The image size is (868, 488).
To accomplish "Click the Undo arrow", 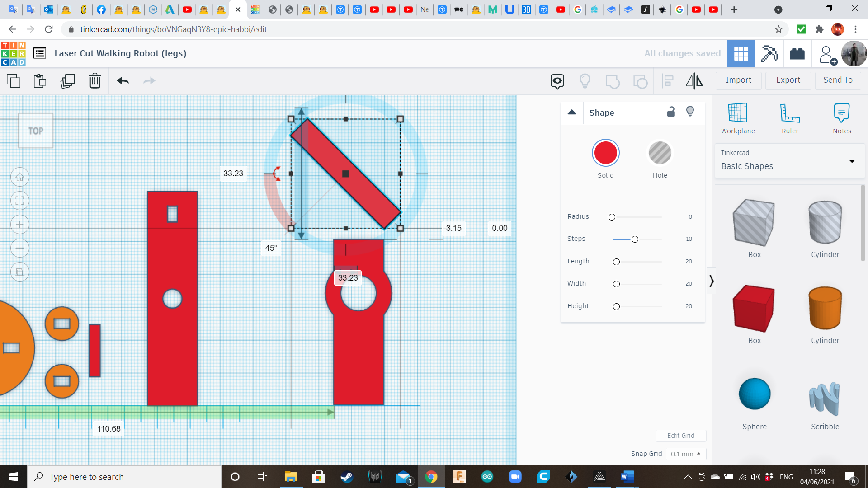I will click(x=123, y=81).
